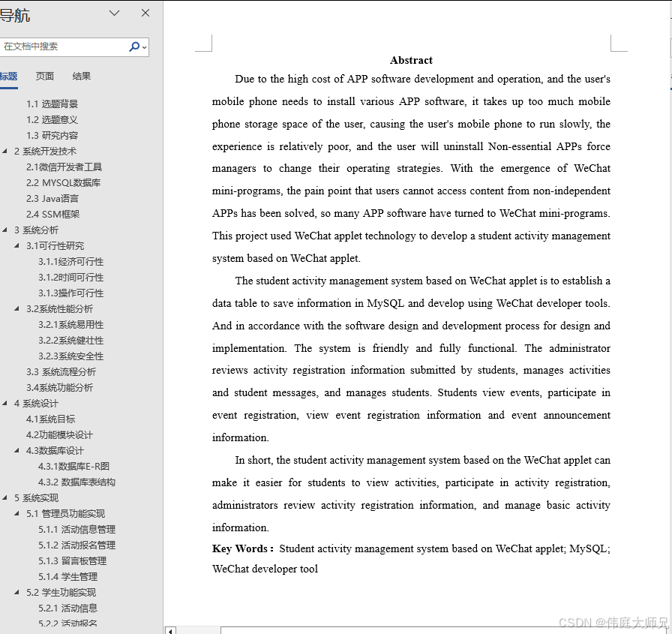
Task: Open heading 5.1.4 学生管理
Action: (x=67, y=576)
